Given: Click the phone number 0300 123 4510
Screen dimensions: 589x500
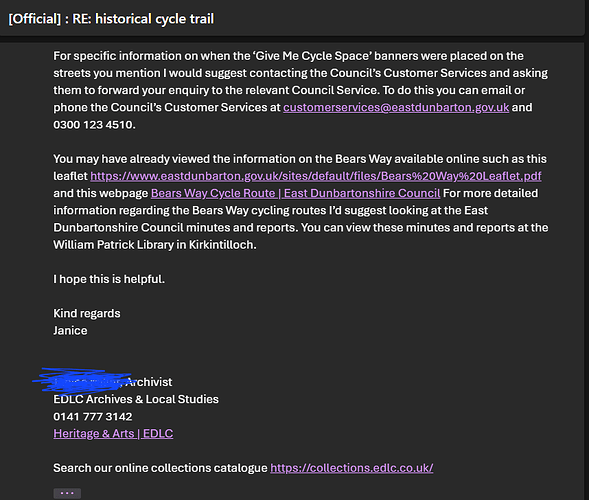Looking at the screenshot, I should click(94, 125).
